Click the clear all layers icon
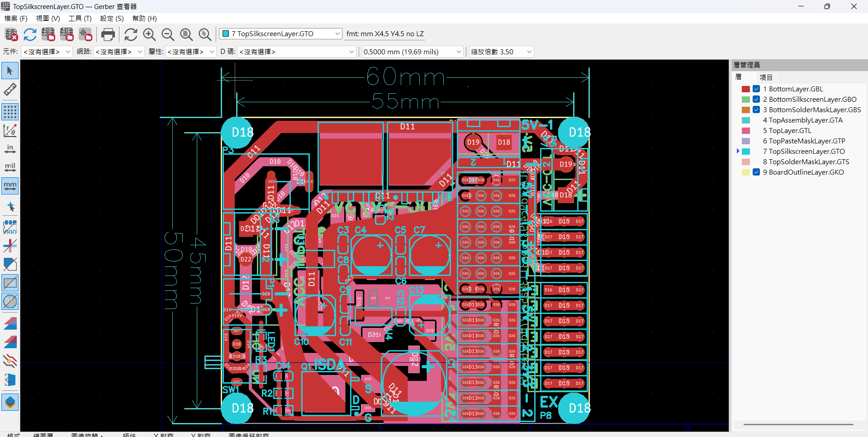The height and width of the screenshot is (437, 868). [x=11, y=34]
